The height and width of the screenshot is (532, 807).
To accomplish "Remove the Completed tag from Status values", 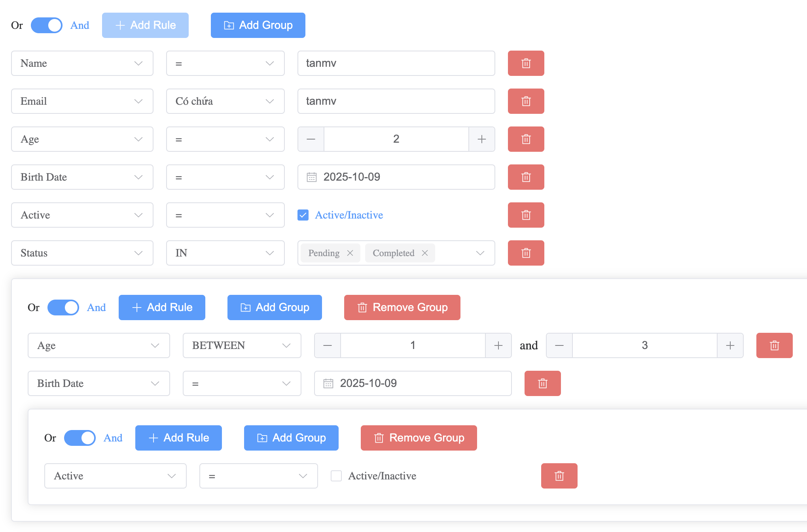I will click(425, 253).
